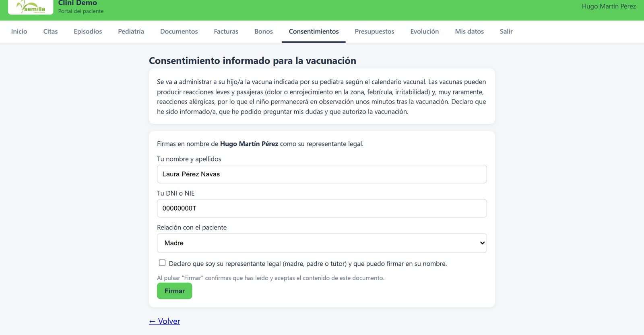Open the Episodios section
This screenshot has width=644, height=335.
[x=88, y=31]
